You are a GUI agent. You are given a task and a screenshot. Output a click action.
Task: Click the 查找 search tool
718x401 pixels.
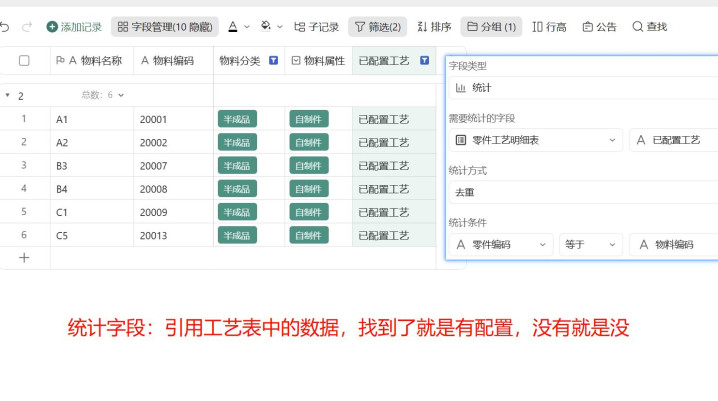click(649, 27)
